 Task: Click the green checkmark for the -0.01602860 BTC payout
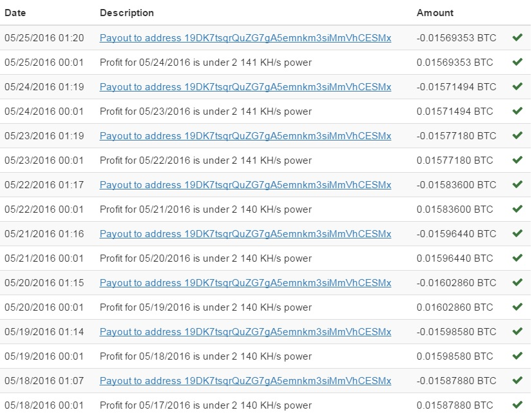coord(517,282)
